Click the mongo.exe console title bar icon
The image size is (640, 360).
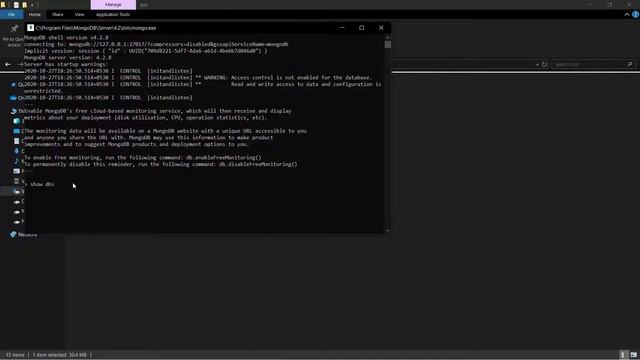31,28
